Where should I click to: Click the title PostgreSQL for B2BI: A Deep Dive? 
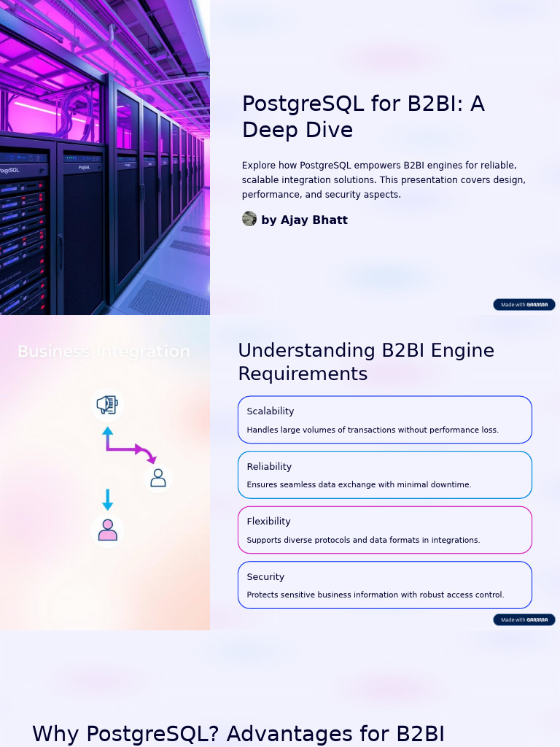click(x=363, y=117)
